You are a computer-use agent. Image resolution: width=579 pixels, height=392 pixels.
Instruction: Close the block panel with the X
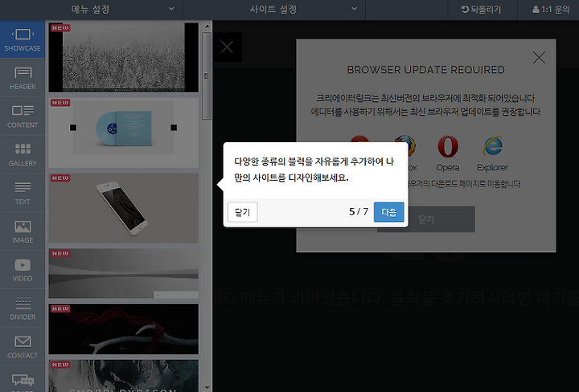tap(227, 47)
